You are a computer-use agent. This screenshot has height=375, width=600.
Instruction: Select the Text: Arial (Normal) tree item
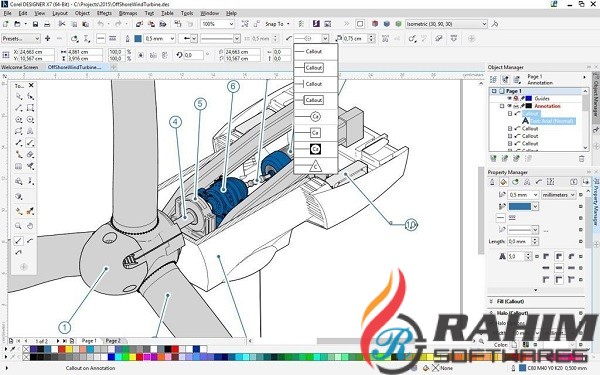[x=553, y=121]
